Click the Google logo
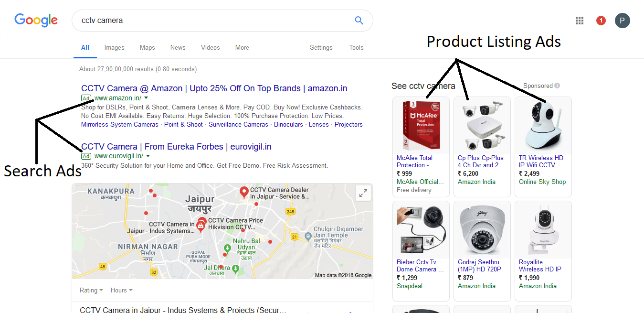Image resolution: width=644 pixels, height=313 pixels. coord(36,20)
